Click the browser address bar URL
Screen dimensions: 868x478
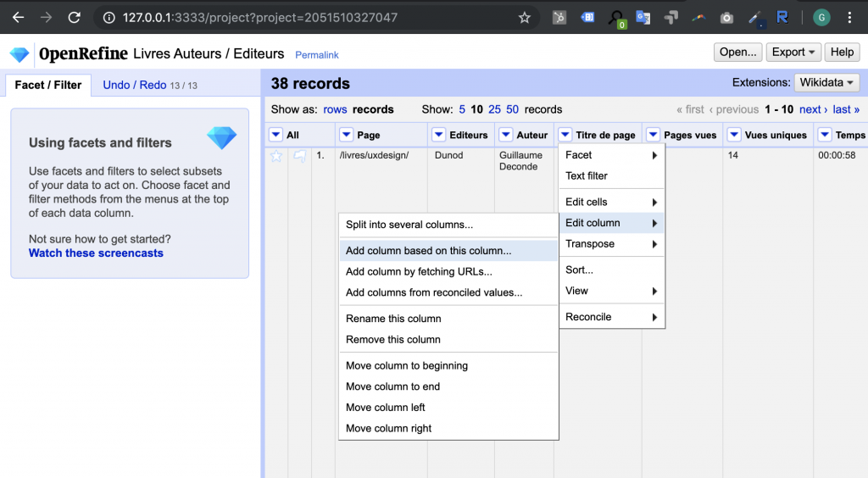[x=260, y=18]
